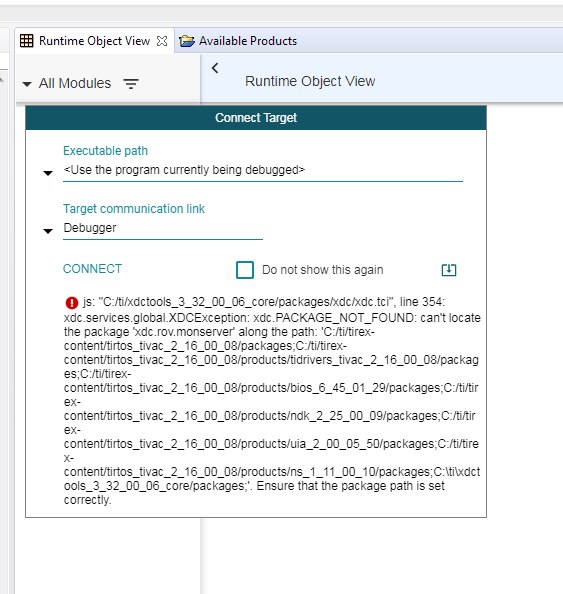This screenshot has width=563, height=594.
Task: Click the back chevron beside Runtime Object View
Action: click(215, 68)
